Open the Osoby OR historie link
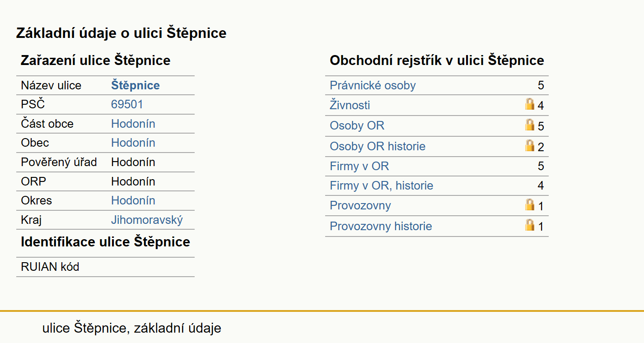The image size is (644, 343). (x=378, y=146)
